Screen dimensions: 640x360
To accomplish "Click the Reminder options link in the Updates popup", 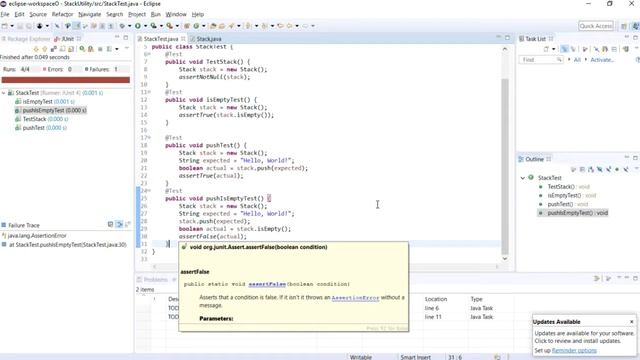I will 574,350.
